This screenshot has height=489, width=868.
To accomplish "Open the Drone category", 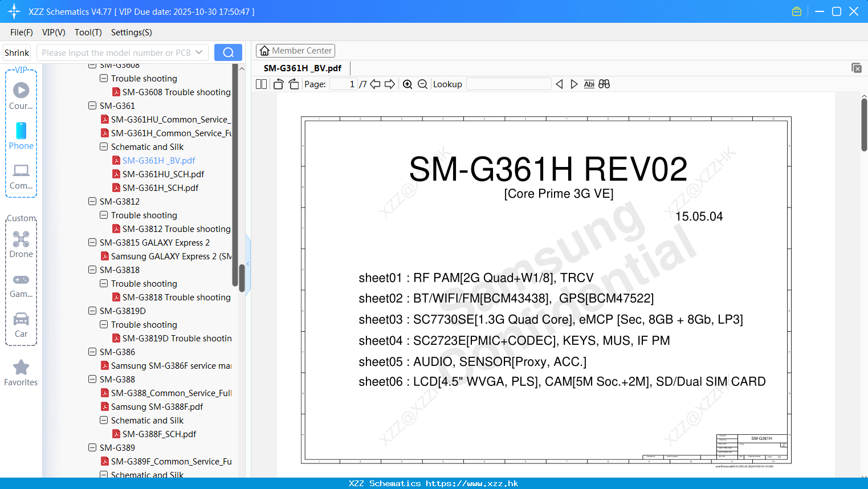I will tap(21, 244).
